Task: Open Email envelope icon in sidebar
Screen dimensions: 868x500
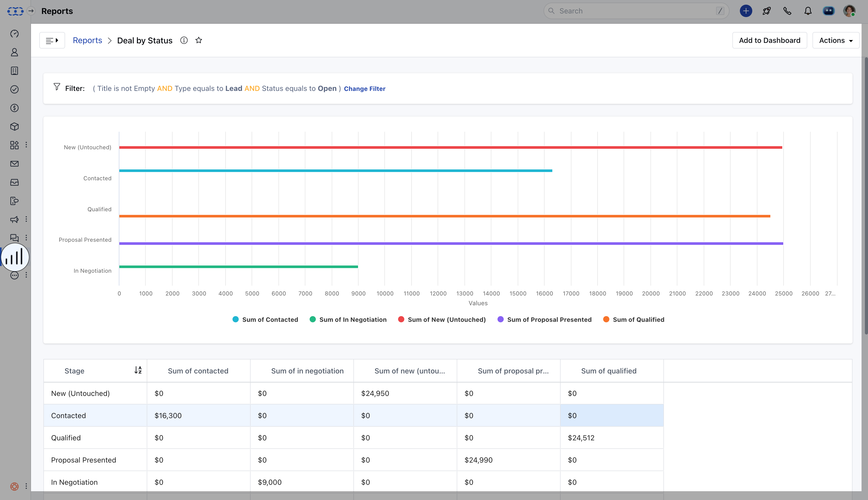Action: (14, 164)
